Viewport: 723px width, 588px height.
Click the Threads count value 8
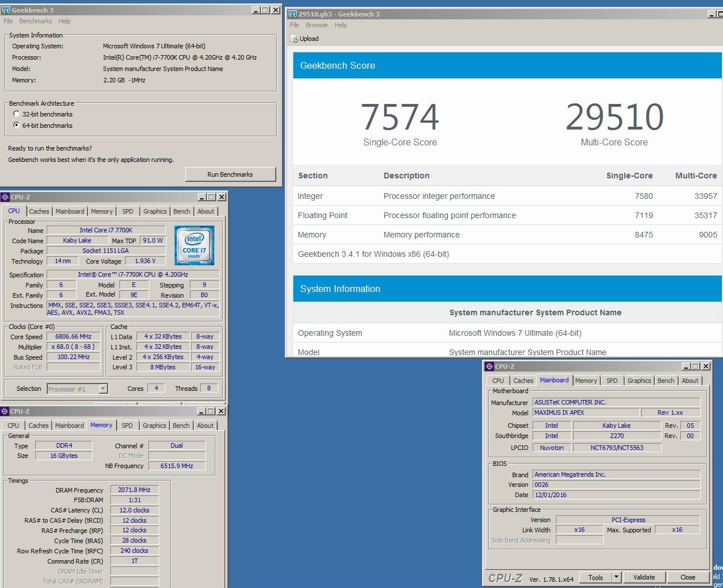[209, 388]
